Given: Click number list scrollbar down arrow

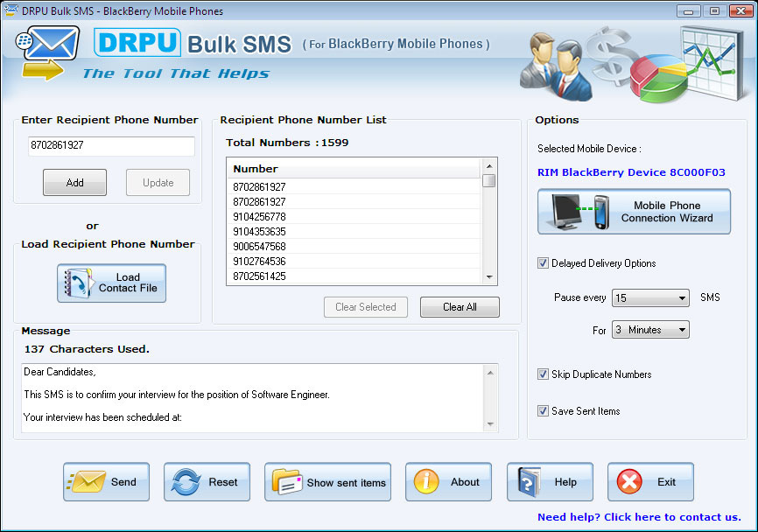Looking at the screenshot, I should pos(489,277).
